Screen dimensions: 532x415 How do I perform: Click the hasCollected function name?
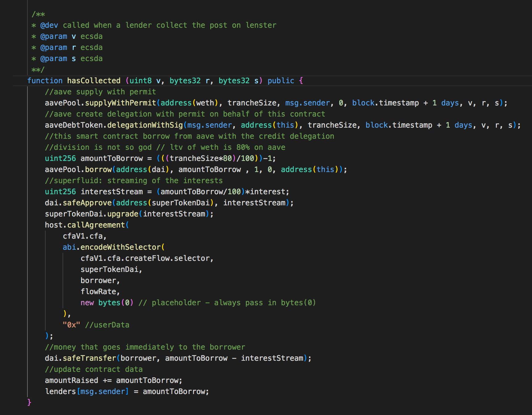click(94, 81)
